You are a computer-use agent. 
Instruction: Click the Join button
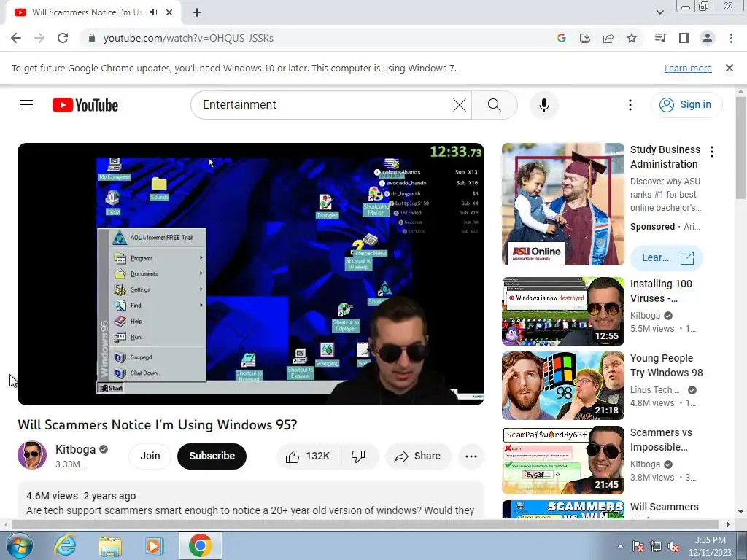coord(150,456)
